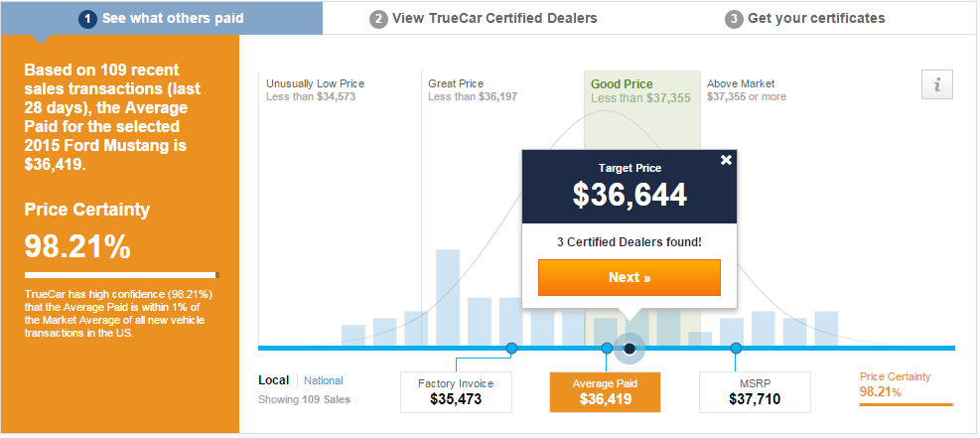This screenshot has width=980, height=438.
Task: Click the MSRP price box
Action: tap(755, 392)
